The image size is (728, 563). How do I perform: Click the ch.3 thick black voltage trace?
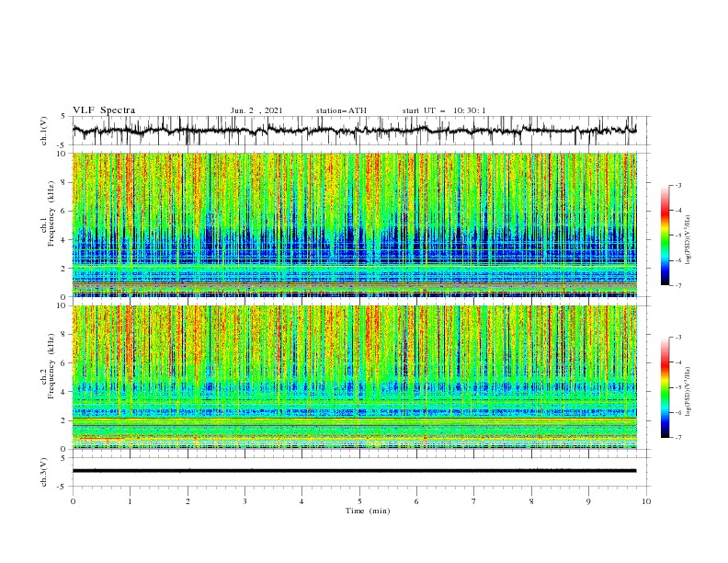(x=355, y=471)
